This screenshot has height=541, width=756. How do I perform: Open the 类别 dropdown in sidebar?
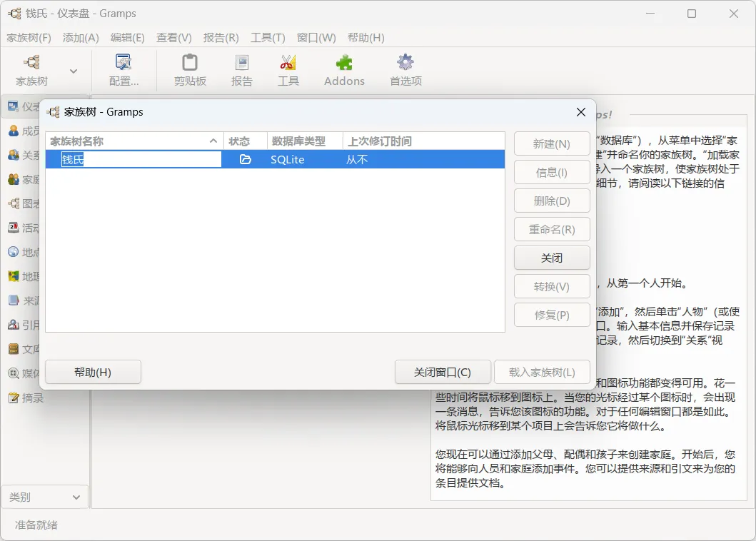coord(44,497)
